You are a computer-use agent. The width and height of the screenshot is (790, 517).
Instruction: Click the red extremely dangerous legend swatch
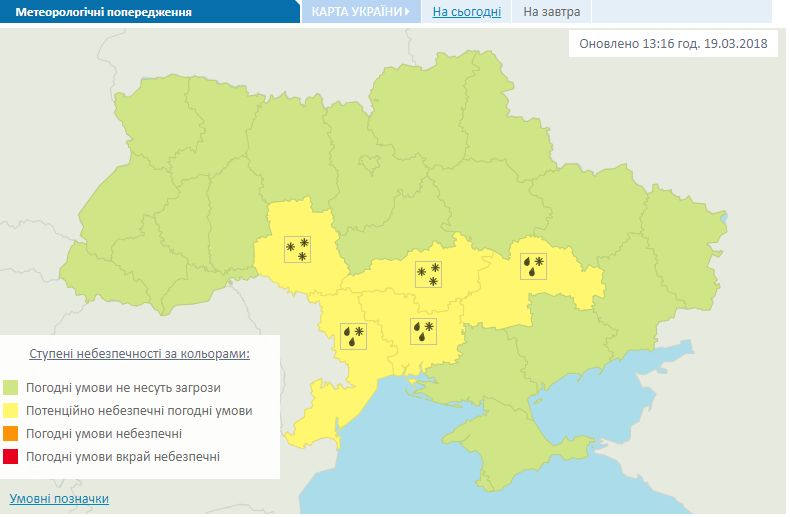click(11, 457)
